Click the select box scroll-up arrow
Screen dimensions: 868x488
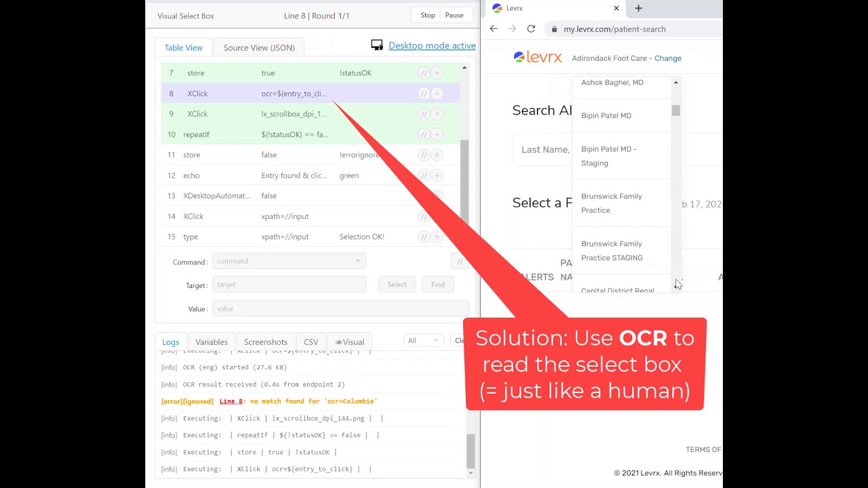pos(675,82)
